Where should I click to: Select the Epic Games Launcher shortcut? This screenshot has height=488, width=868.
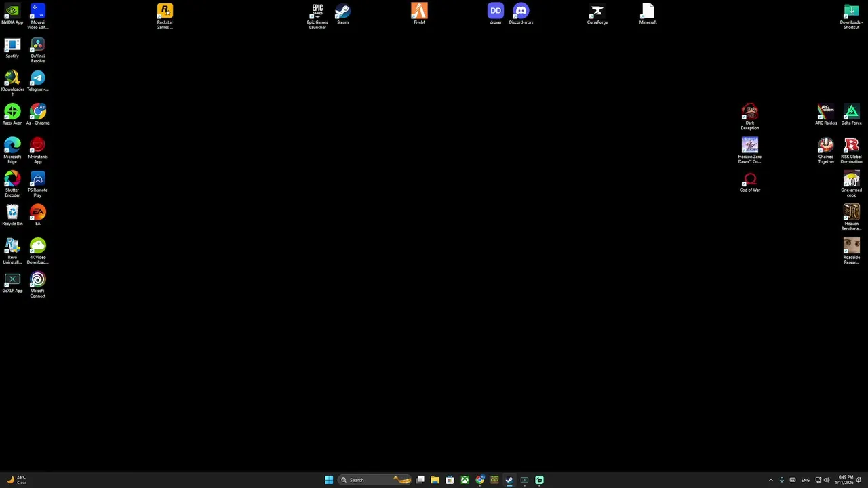pyautogui.click(x=317, y=16)
